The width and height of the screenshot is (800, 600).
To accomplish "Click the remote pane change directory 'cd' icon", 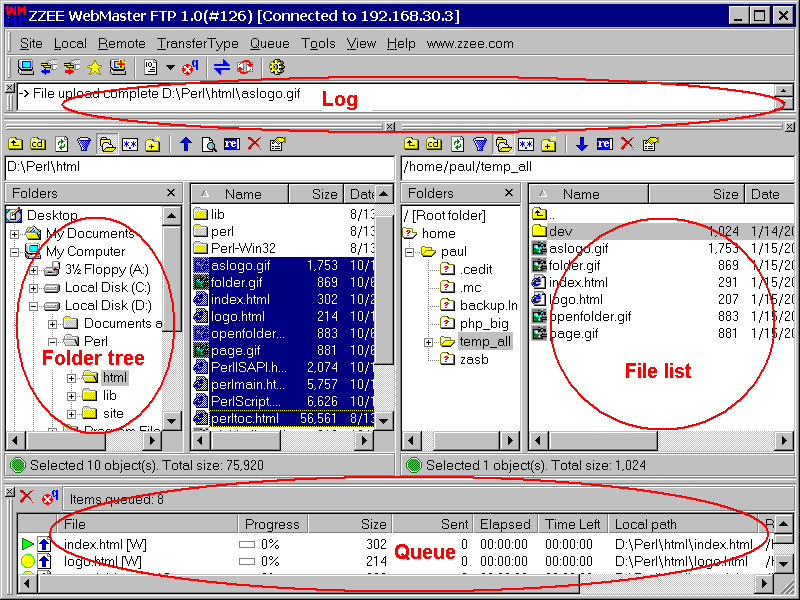I will point(434,144).
